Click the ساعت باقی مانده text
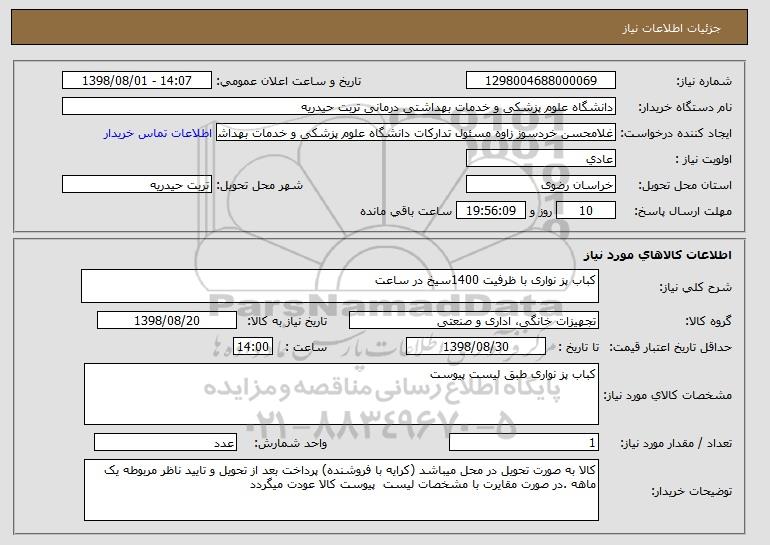 406,211
